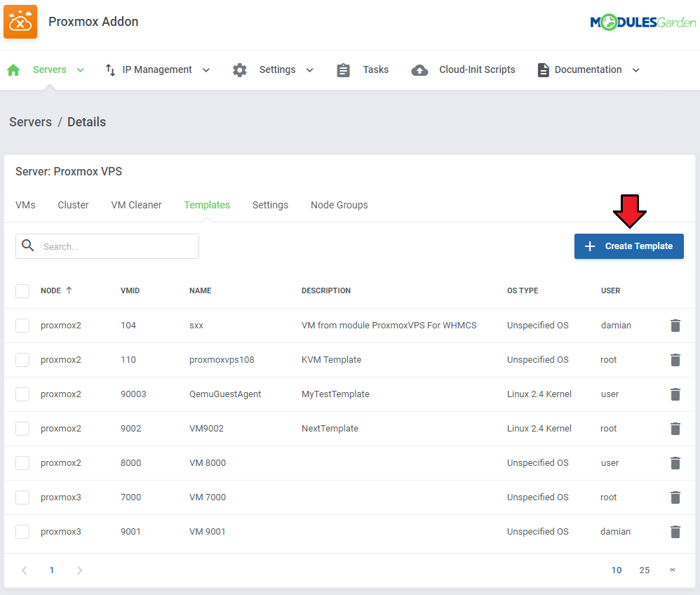Sort by the USER column header
This screenshot has height=595, width=700.
[610, 290]
